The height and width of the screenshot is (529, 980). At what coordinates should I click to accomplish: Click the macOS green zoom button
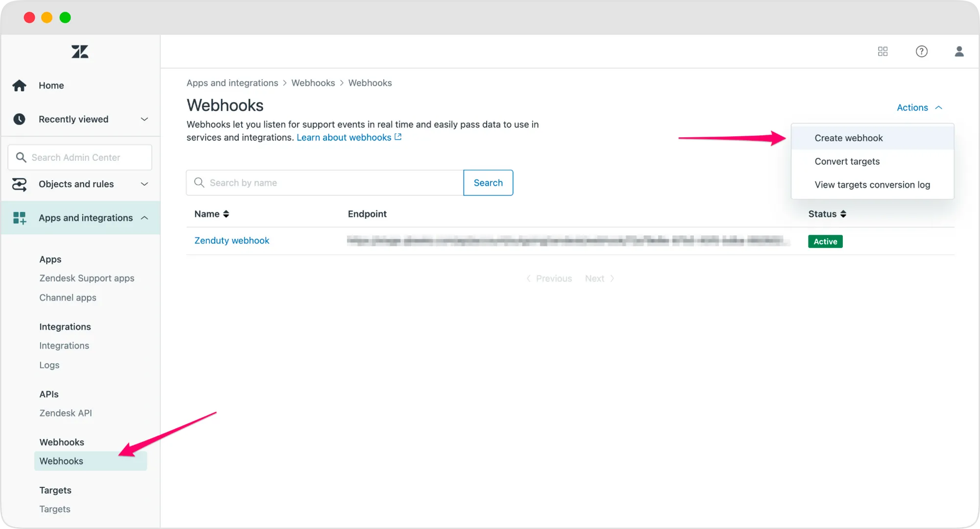[65, 18]
